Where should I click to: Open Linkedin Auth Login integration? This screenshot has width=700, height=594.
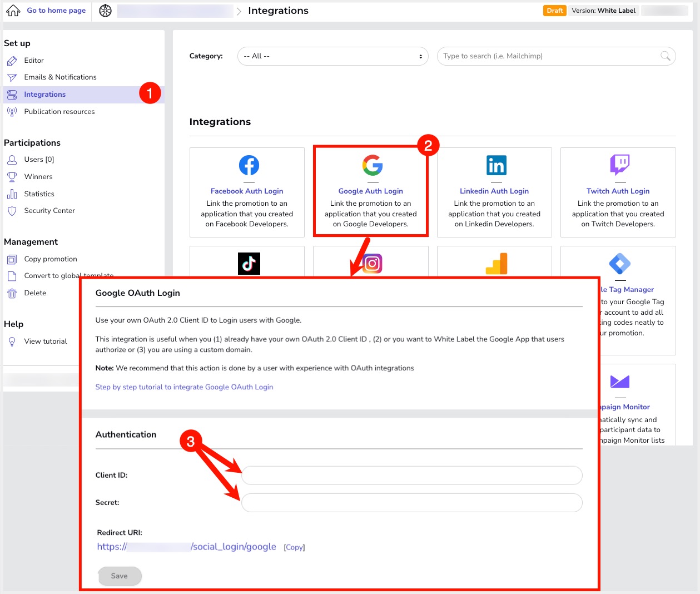[494, 192]
